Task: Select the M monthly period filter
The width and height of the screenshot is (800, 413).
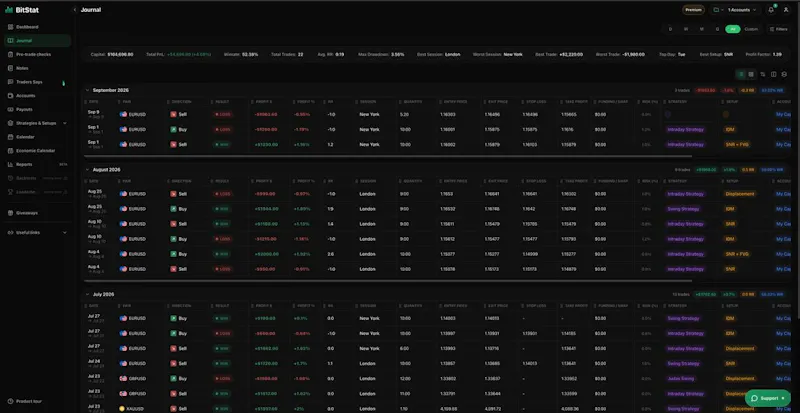Action: (702, 30)
